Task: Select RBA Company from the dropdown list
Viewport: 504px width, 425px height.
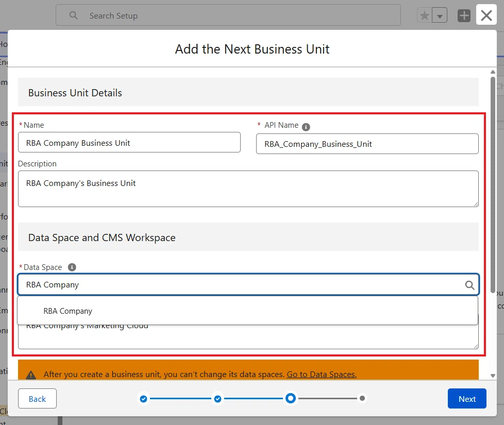Action: tap(247, 311)
